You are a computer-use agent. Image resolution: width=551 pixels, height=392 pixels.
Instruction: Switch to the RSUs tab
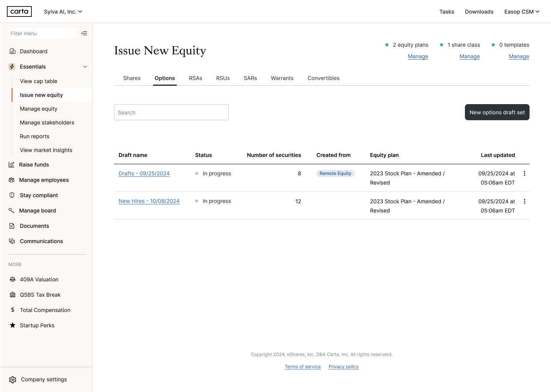click(223, 78)
